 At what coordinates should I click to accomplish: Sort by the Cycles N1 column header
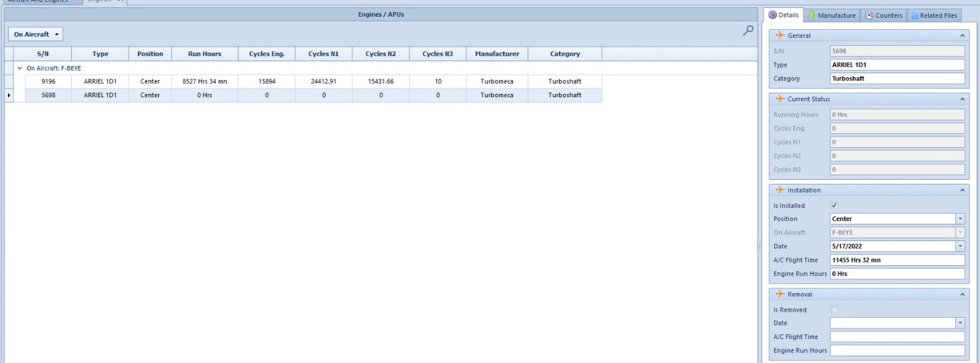pyautogui.click(x=322, y=54)
